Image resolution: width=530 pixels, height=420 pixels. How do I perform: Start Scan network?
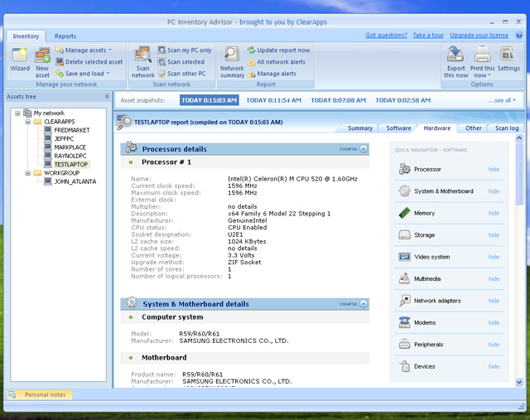coord(143,63)
